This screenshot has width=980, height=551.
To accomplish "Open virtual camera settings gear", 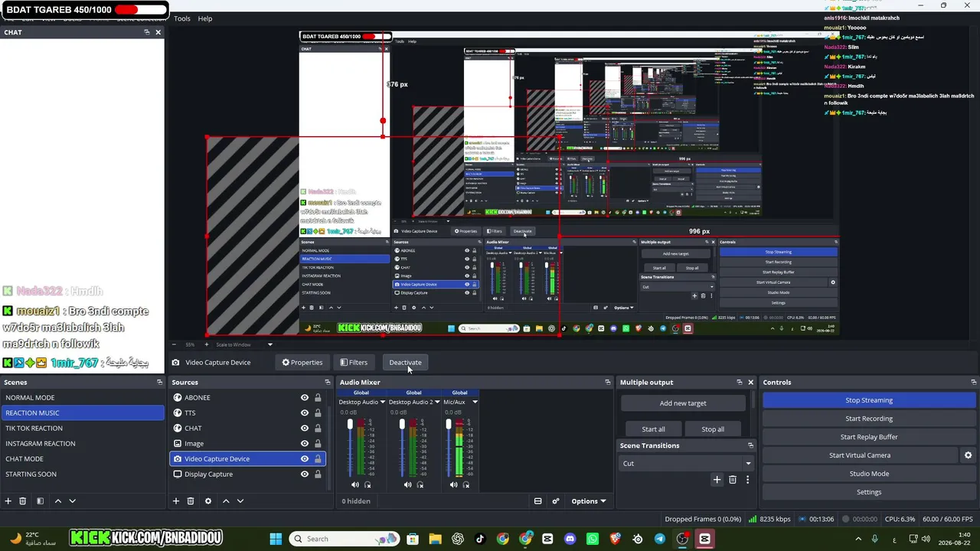I will [968, 455].
